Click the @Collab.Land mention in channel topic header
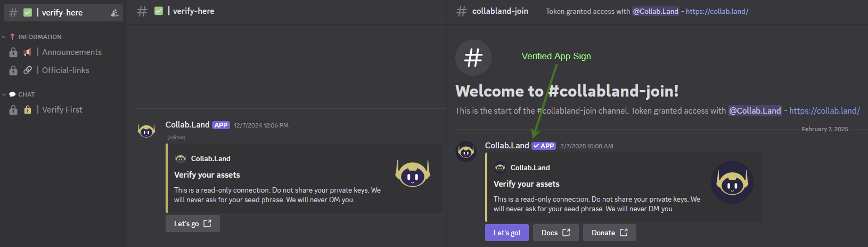 656,11
